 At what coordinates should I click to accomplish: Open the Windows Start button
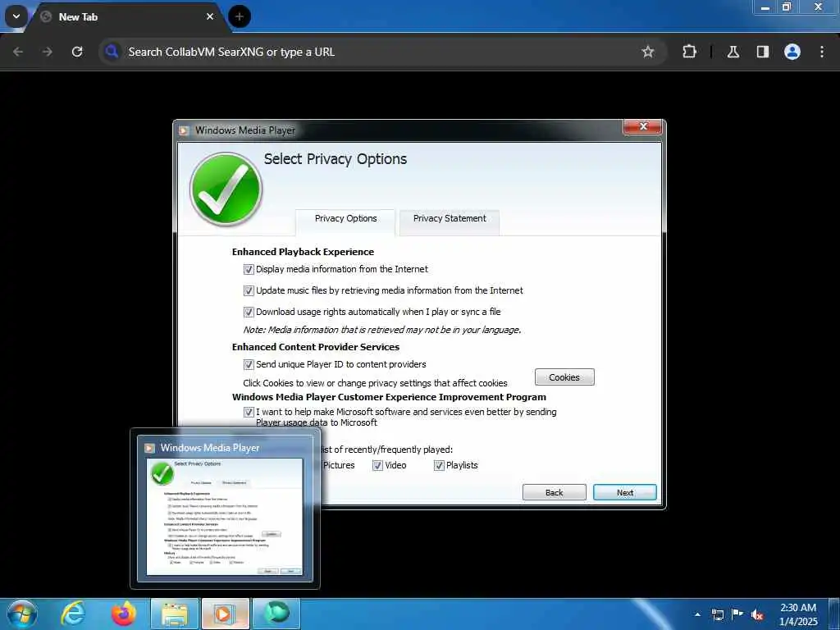pos(22,614)
